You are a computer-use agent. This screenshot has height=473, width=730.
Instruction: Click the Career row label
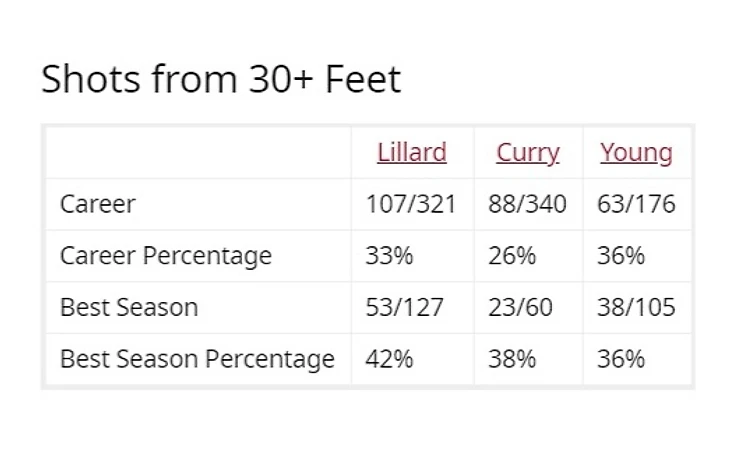click(97, 205)
